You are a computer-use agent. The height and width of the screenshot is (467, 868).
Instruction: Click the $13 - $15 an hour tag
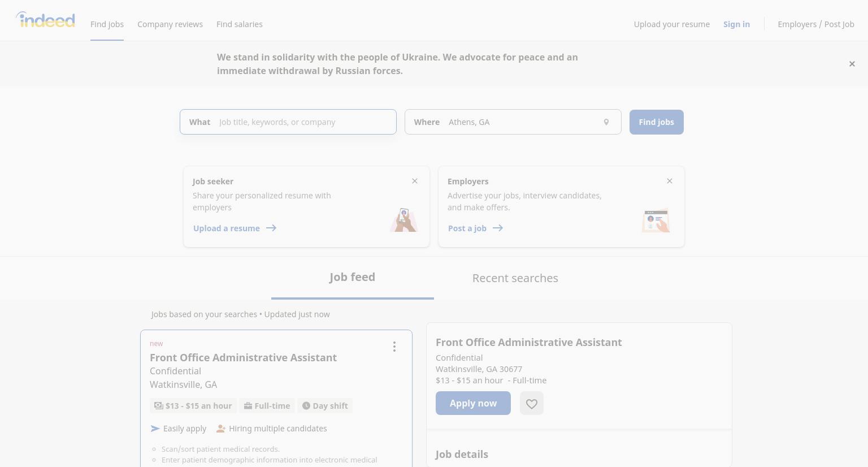tap(193, 406)
